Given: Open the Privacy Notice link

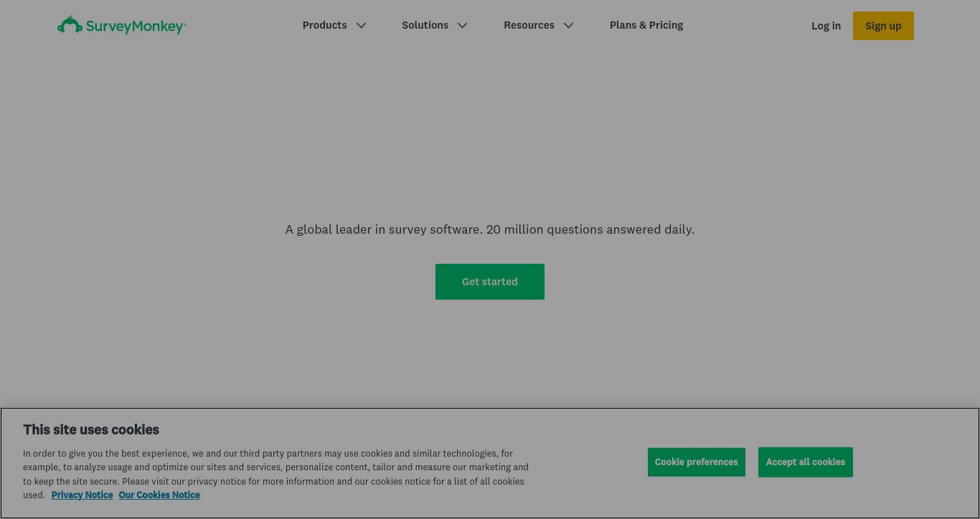Looking at the screenshot, I should coord(82,495).
